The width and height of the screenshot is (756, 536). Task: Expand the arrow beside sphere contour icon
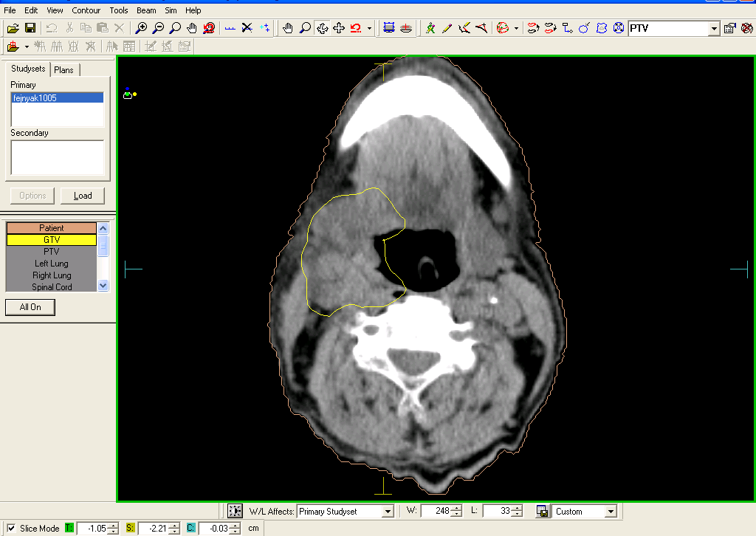516,28
